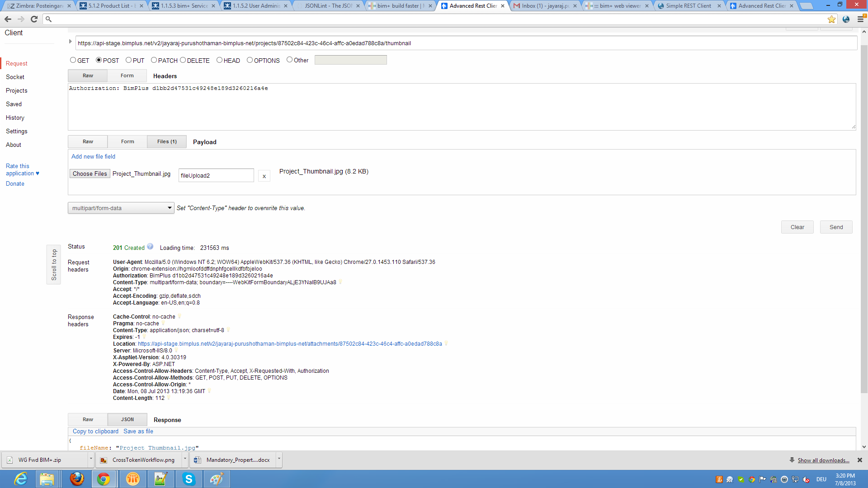This screenshot has height=488, width=868.
Task: Click the Send button
Action: pyautogui.click(x=836, y=227)
